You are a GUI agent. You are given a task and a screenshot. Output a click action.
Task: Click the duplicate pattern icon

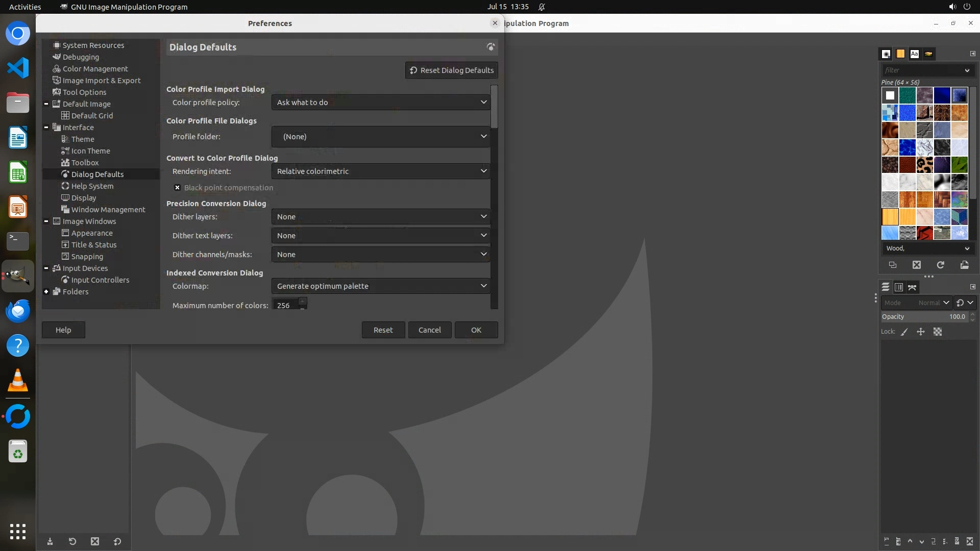[x=892, y=265]
